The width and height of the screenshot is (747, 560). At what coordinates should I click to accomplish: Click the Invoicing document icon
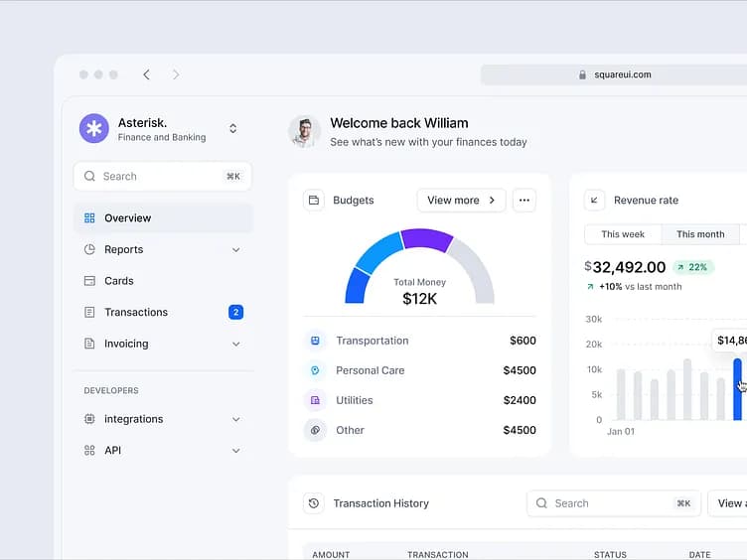coord(89,344)
